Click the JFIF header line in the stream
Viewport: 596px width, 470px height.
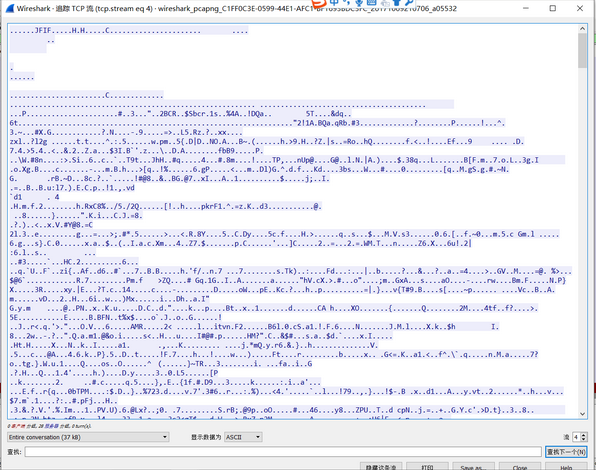[x=129, y=30]
